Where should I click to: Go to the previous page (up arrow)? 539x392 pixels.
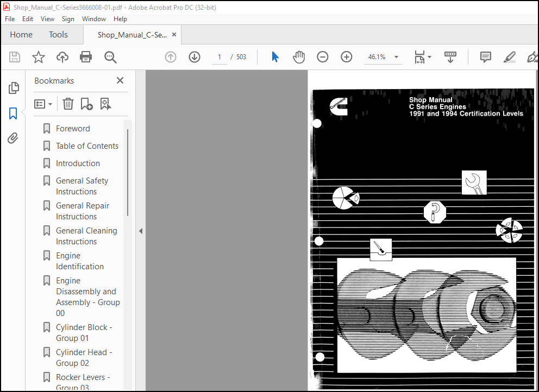click(171, 56)
